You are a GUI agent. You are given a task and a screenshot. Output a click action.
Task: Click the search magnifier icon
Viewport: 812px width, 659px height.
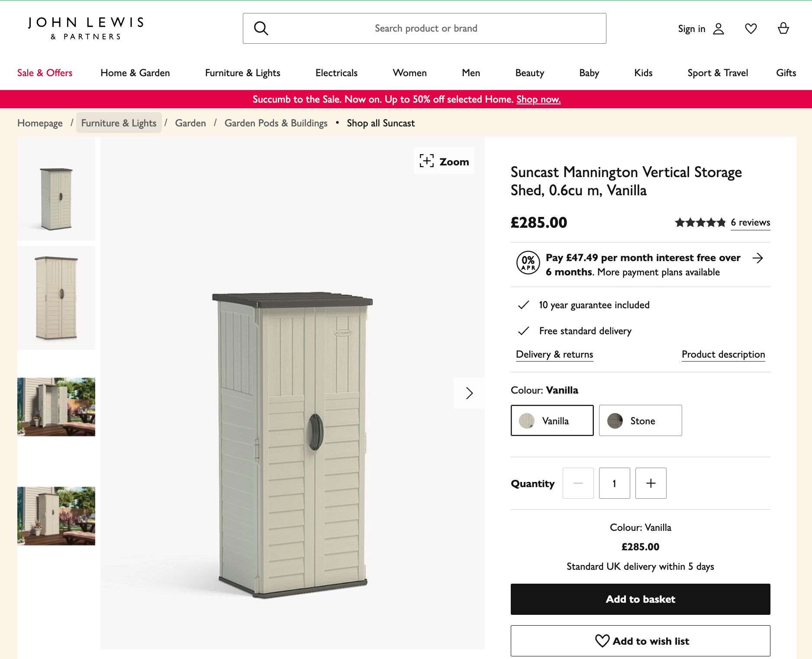tap(261, 29)
